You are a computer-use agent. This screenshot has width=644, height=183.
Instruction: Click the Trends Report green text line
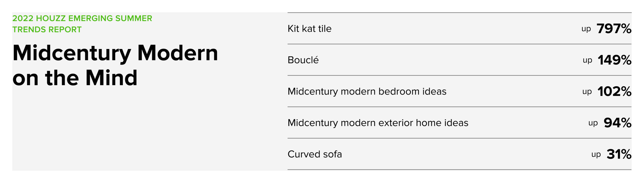point(47,29)
